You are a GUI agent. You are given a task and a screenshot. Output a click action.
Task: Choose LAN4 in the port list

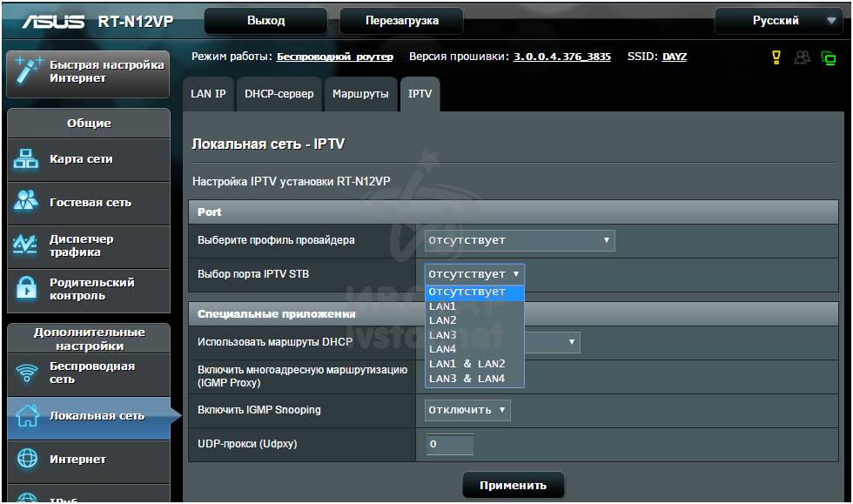(474, 349)
